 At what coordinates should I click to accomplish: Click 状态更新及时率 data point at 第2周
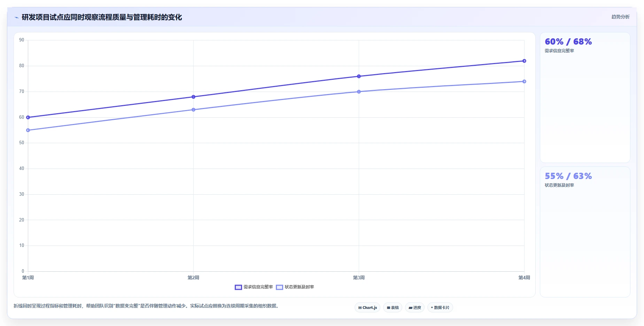point(193,110)
